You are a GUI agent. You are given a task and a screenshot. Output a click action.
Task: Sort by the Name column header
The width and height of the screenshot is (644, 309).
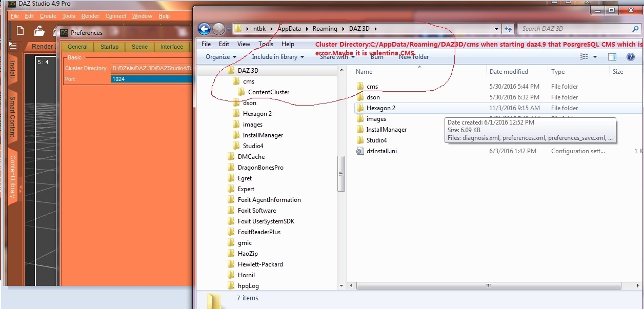coord(364,72)
